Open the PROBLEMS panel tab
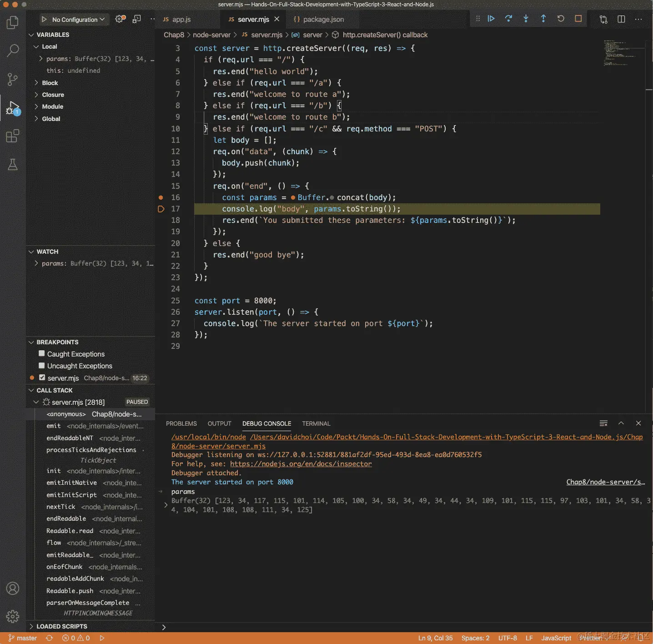The width and height of the screenshot is (653, 644). click(181, 423)
